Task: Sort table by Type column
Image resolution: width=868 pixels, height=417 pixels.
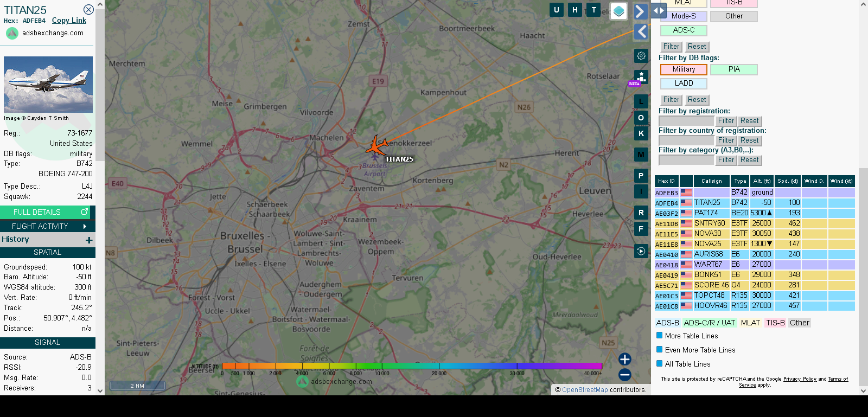Action: point(740,181)
